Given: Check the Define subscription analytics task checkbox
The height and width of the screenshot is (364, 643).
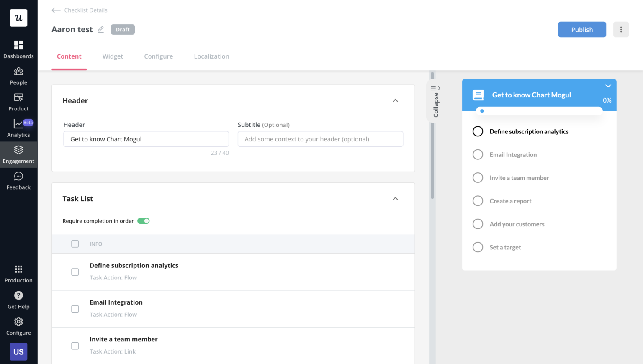Looking at the screenshot, I should click(75, 272).
